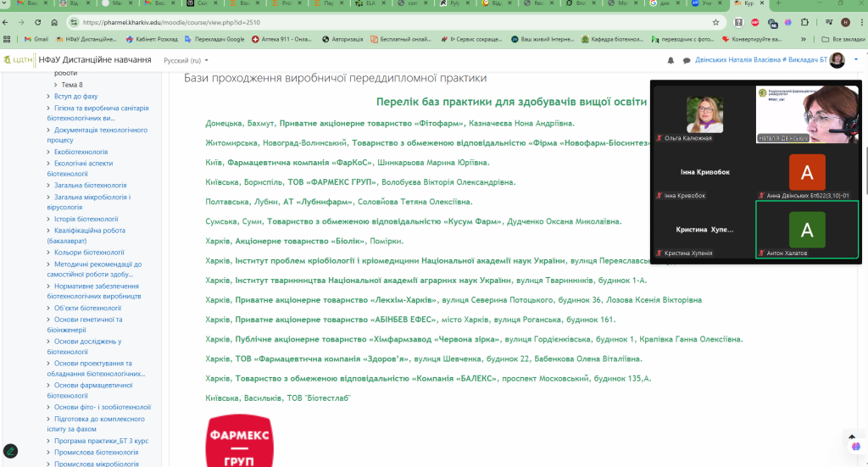Click the ЦДТН logo in header

click(x=19, y=60)
